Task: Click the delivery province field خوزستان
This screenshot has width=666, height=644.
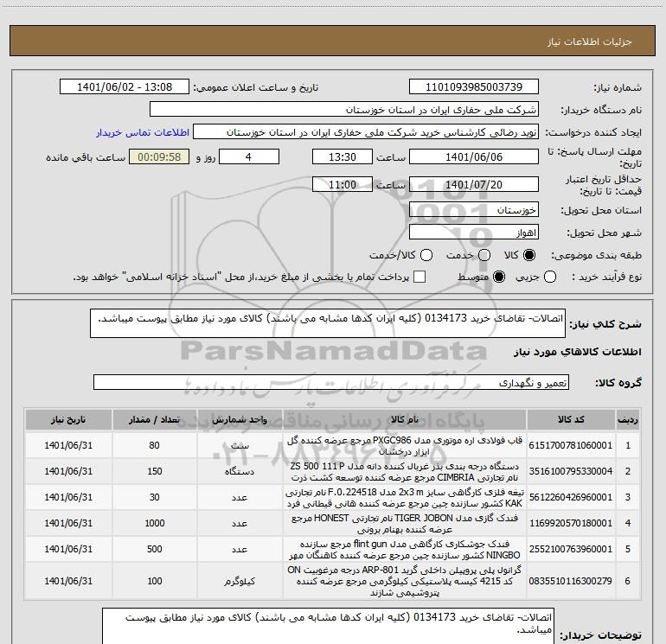Action: point(474,210)
